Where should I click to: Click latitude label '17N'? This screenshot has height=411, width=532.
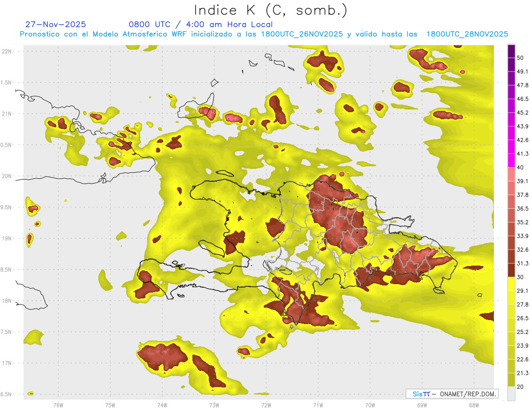tap(7, 363)
